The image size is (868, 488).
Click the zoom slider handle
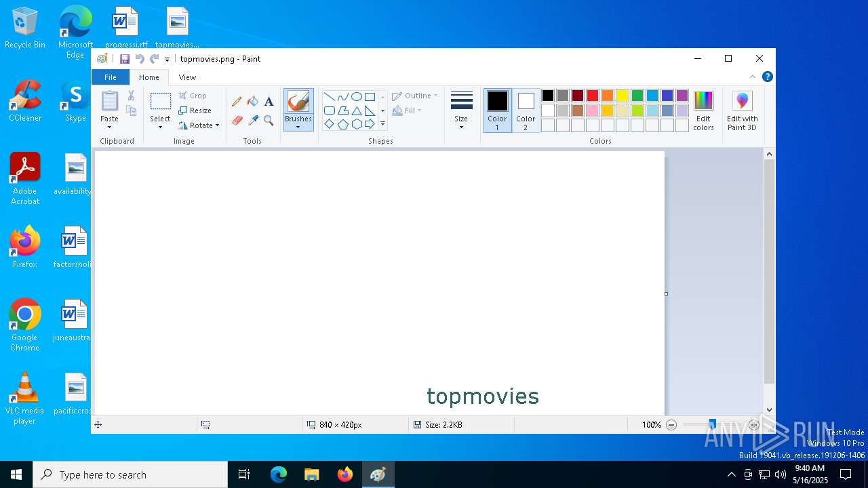click(712, 425)
